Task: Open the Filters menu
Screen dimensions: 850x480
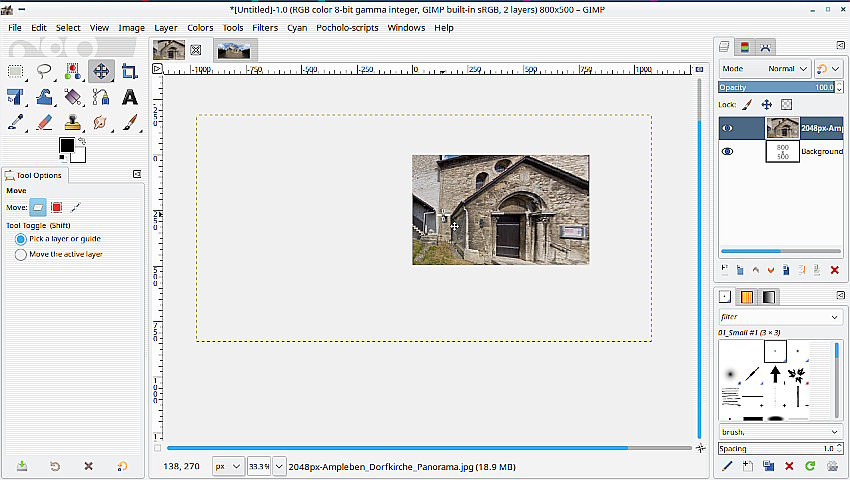Action: pos(265,28)
